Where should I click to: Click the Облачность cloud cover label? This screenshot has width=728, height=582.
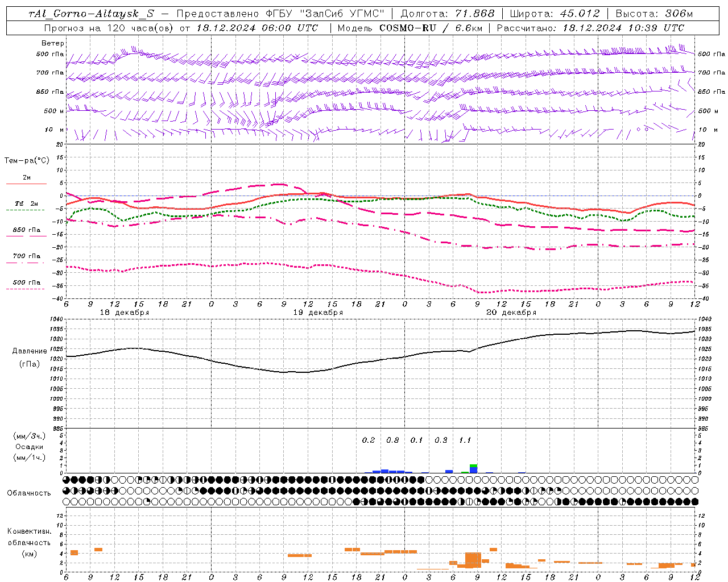tap(29, 493)
